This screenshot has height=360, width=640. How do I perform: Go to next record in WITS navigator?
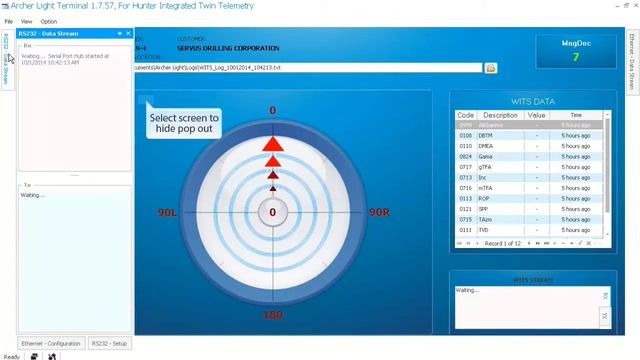[x=529, y=243]
